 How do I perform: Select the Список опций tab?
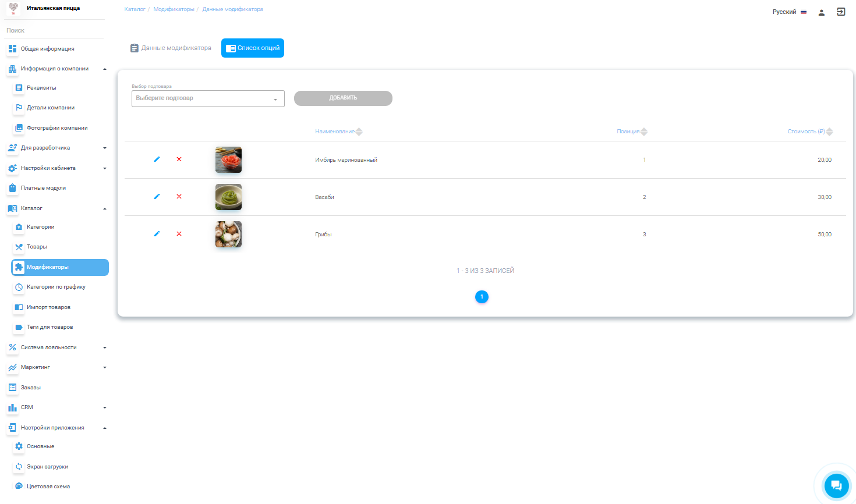253,48
